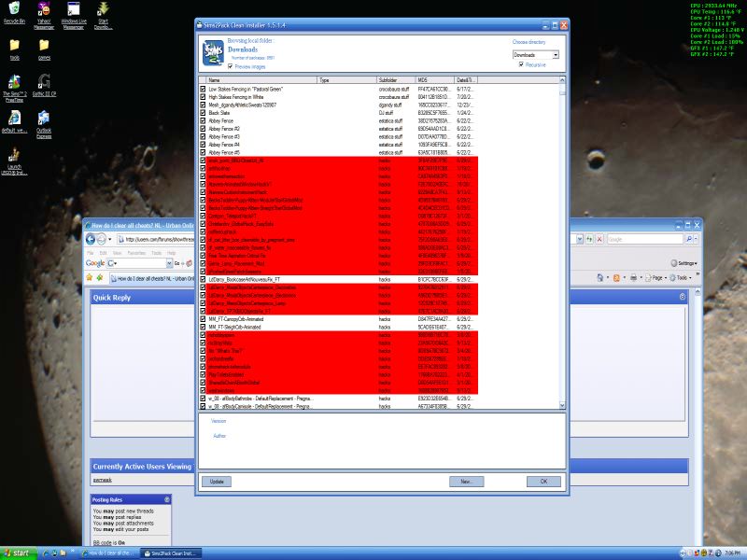Launch The Sims 2 FreeTime shortcut
The height and width of the screenshot is (560, 747).
[14, 89]
